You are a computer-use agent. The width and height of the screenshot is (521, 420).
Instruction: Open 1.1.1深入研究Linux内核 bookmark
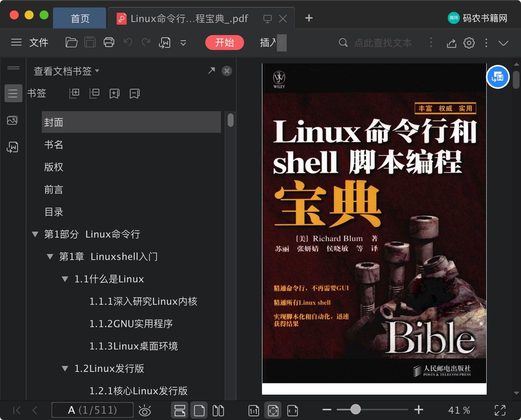coord(143,301)
